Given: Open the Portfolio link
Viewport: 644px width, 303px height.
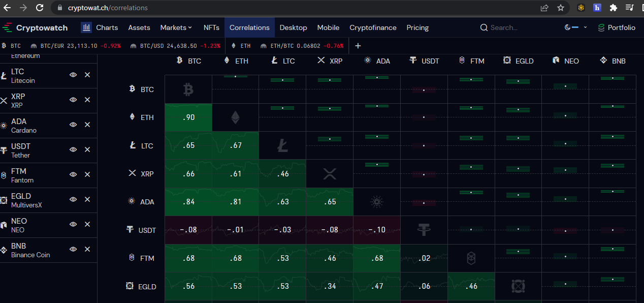Looking at the screenshot, I should [x=617, y=27].
